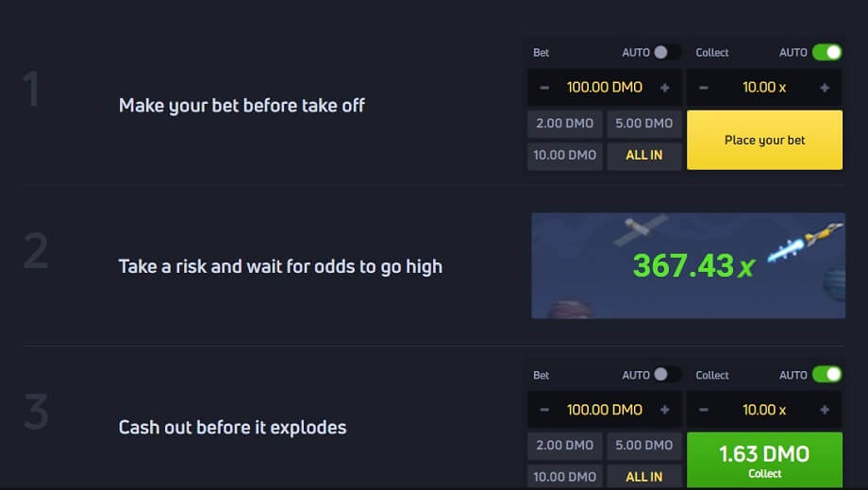Increase the bet amount in step 1 panel
868x490 pixels.
point(665,88)
